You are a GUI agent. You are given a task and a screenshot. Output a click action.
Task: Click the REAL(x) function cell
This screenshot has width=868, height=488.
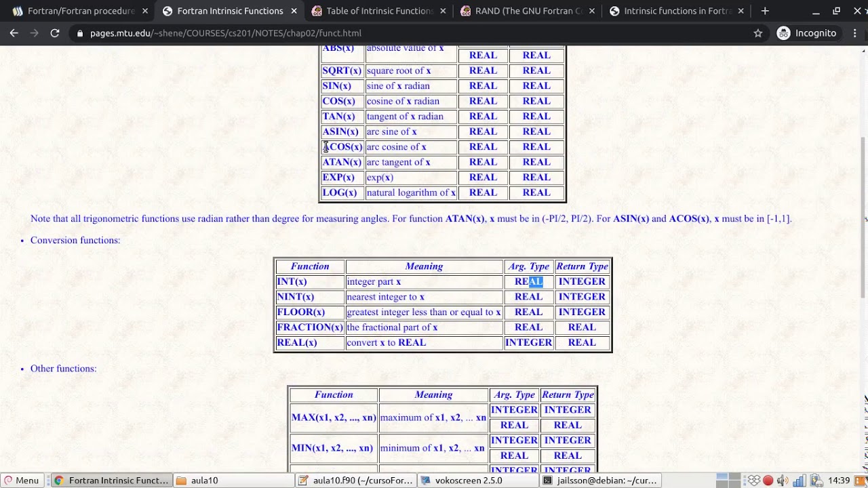click(310, 342)
